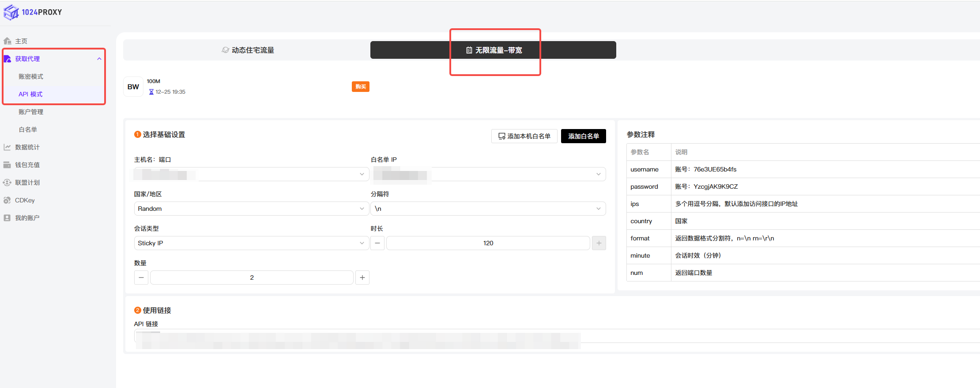Viewport: 980px width, 388px height.
Task: Click the CDKey icon in sidebar
Action: 8,200
